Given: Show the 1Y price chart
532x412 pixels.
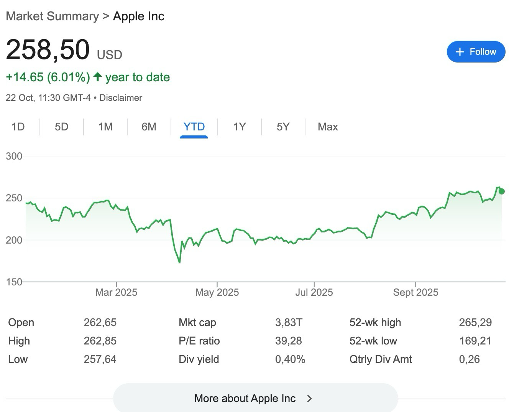Looking at the screenshot, I should pos(239,127).
